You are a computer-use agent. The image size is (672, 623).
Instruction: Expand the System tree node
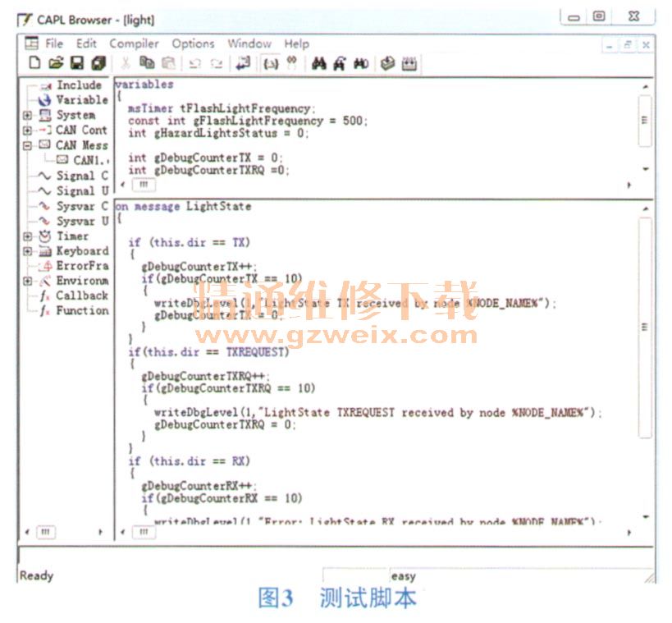(x=27, y=116)
